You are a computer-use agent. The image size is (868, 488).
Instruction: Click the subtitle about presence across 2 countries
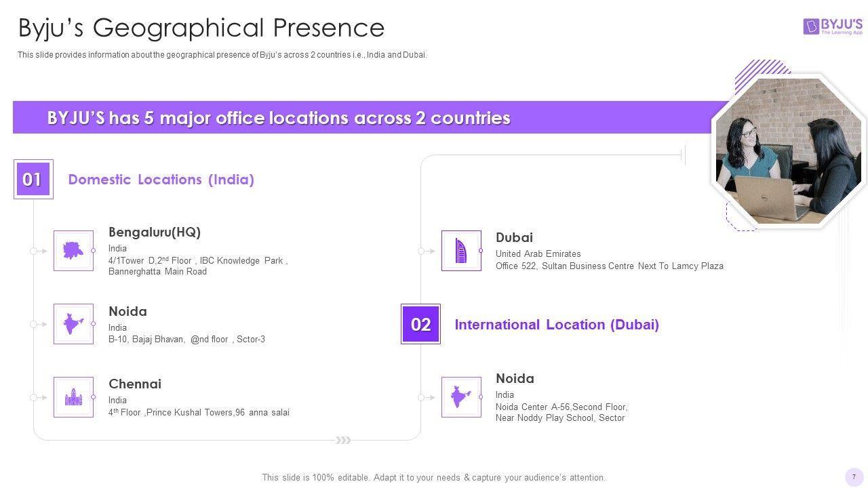coord(222,55)
